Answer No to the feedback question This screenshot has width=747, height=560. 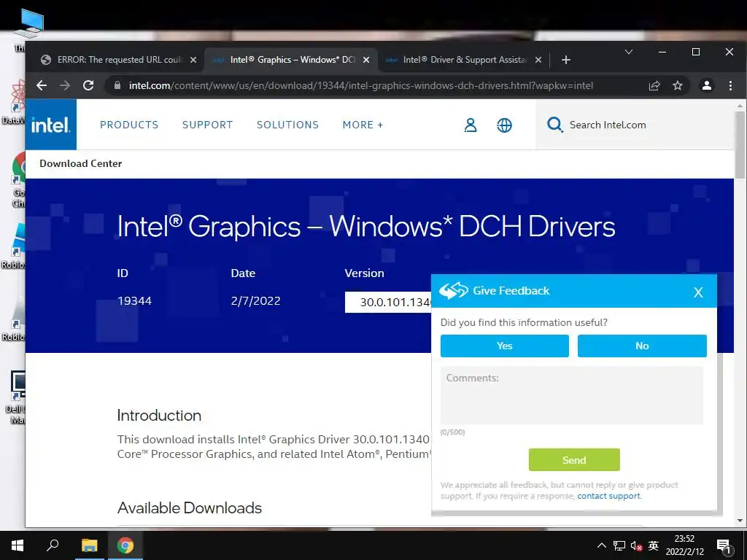pyautogui.click(x=642, y=346)
